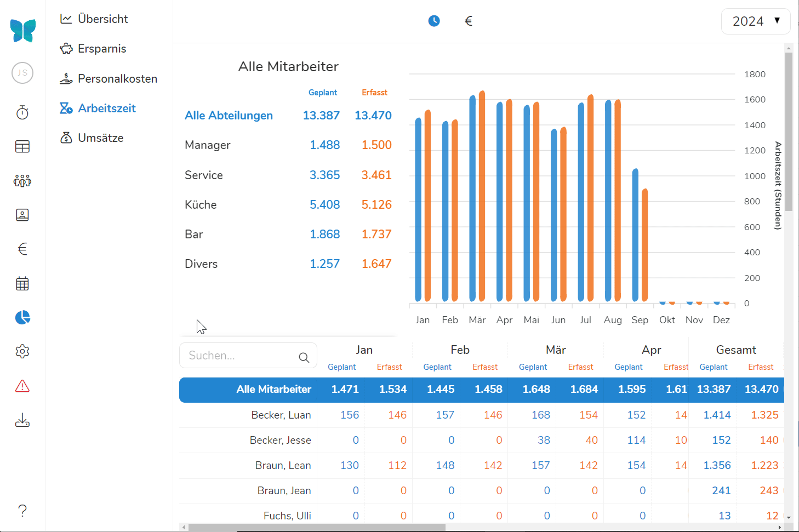
Task: Click the stopwatch icon in the left sidebar
Action: pos(22,113)
